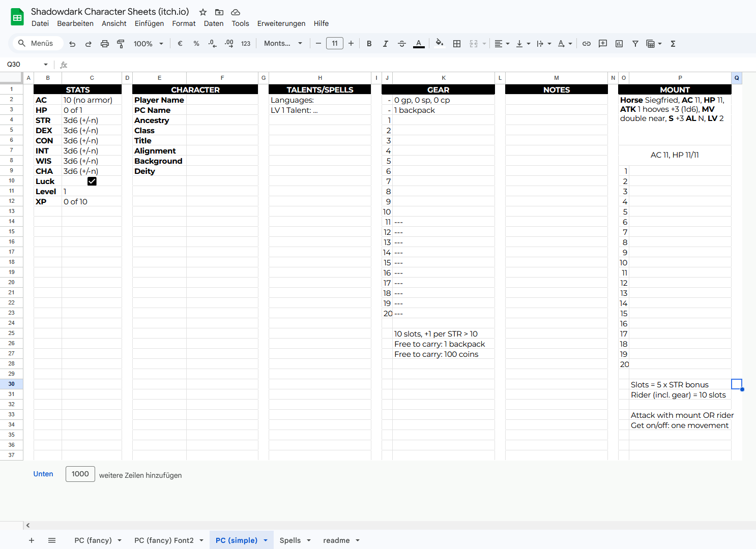The width and height of the screenshot is (756, 549).
Task: Open the name box dropdown arrow
Action: coord(46,65)
